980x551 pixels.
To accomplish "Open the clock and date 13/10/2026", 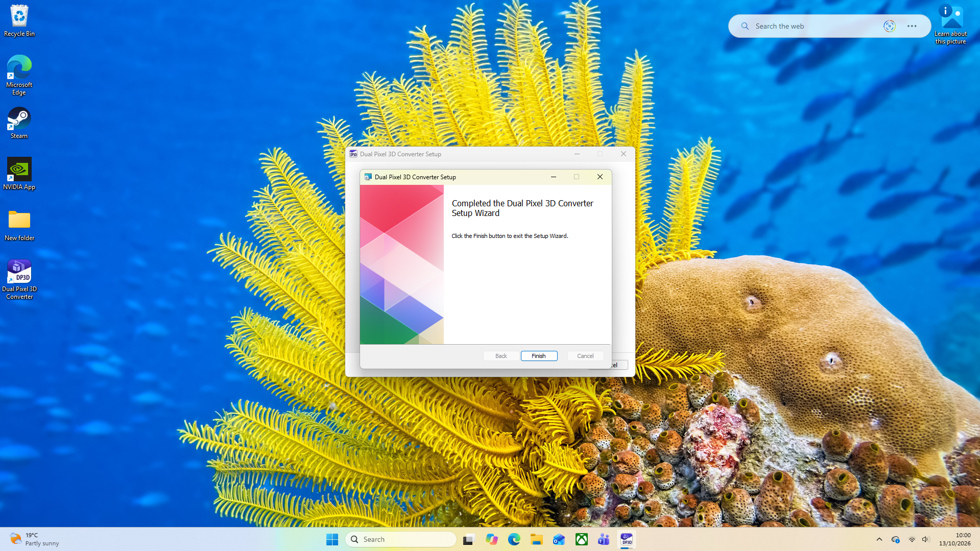I will (954, 539).
